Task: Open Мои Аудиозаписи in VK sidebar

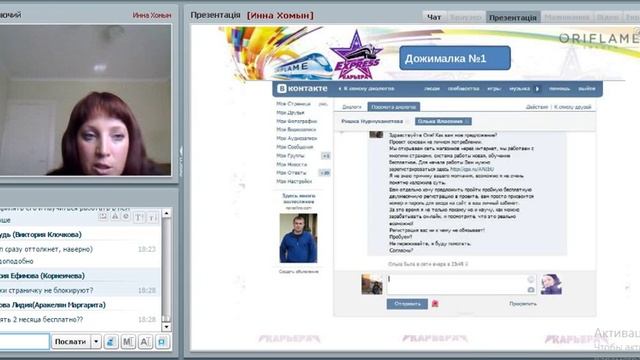Action: point(296,138)
